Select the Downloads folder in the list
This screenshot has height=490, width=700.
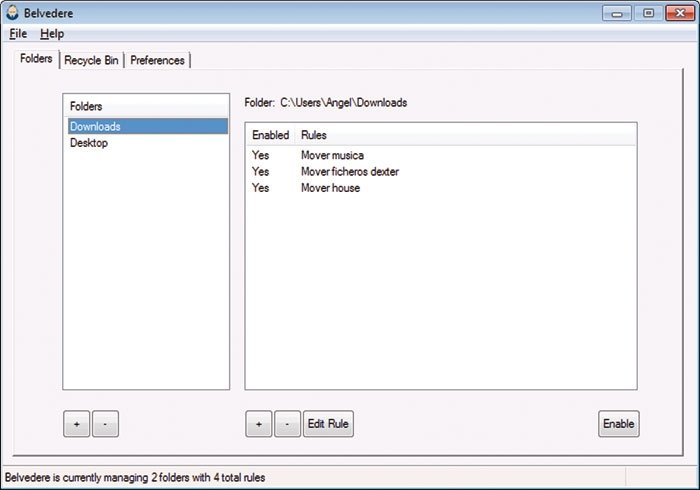(148, 126)
